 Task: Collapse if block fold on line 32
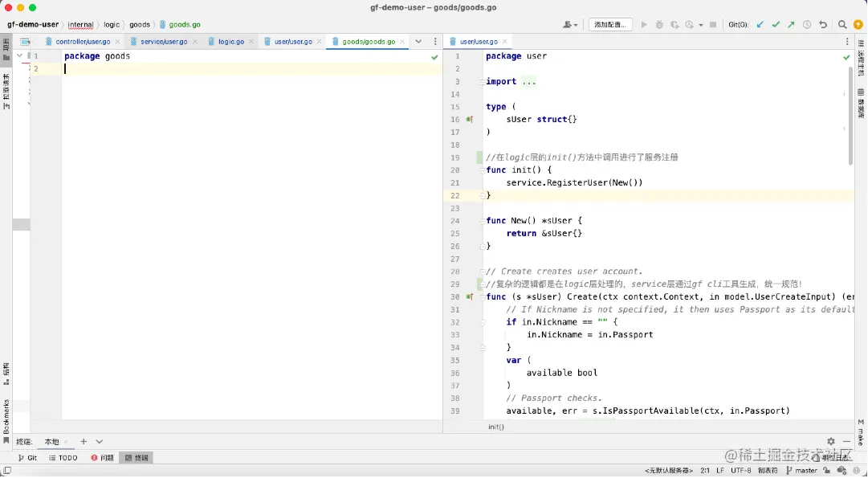(482, 322)
